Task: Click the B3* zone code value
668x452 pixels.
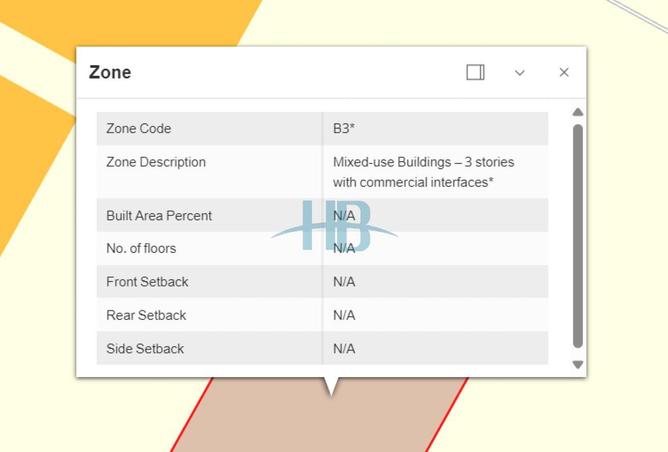Action: (344, 129)
